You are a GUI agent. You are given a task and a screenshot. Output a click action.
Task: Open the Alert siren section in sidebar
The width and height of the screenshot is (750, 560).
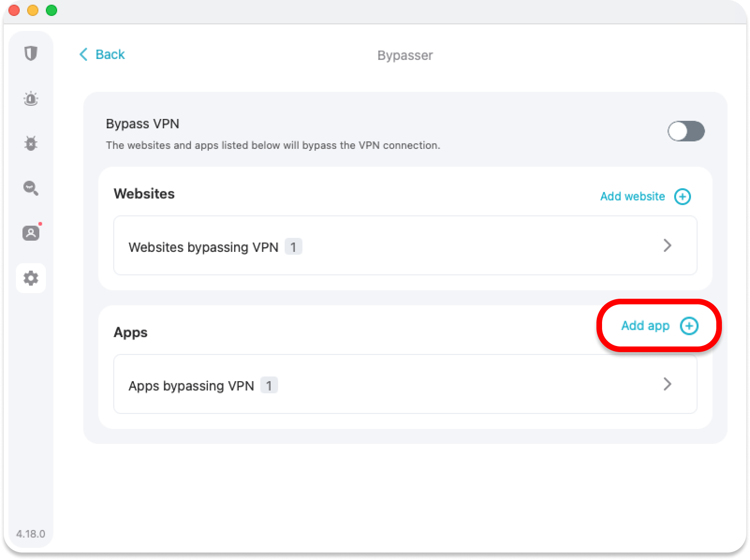point(31,99)
